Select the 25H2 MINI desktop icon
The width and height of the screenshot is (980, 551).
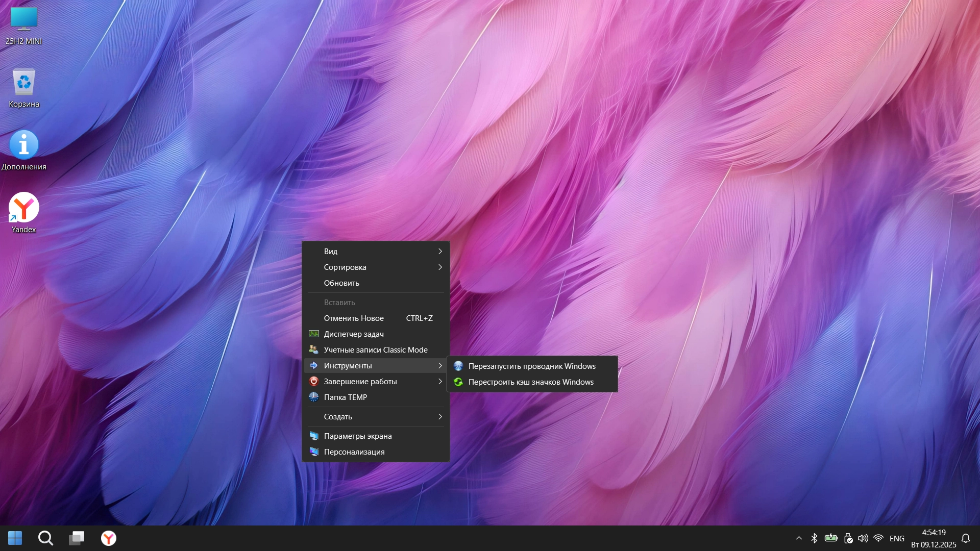point(24,20)
